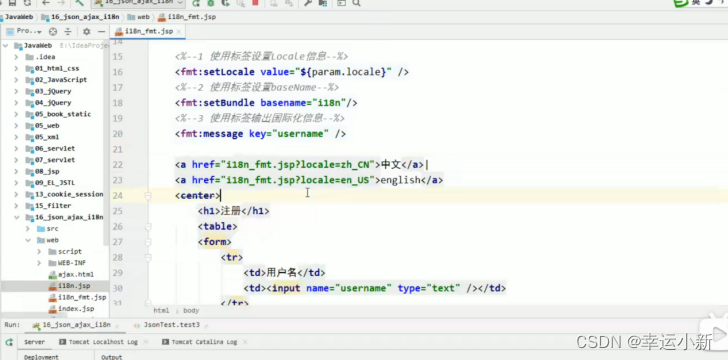Viewport: 728px width, 360px height.
Task: Expand the script folder
Action: tap(39, 251)
